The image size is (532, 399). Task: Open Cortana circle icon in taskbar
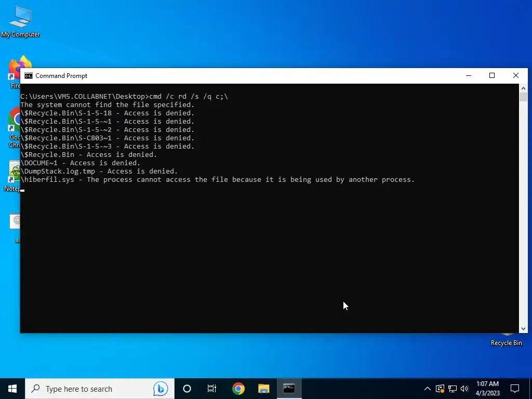tap(187, 389)
